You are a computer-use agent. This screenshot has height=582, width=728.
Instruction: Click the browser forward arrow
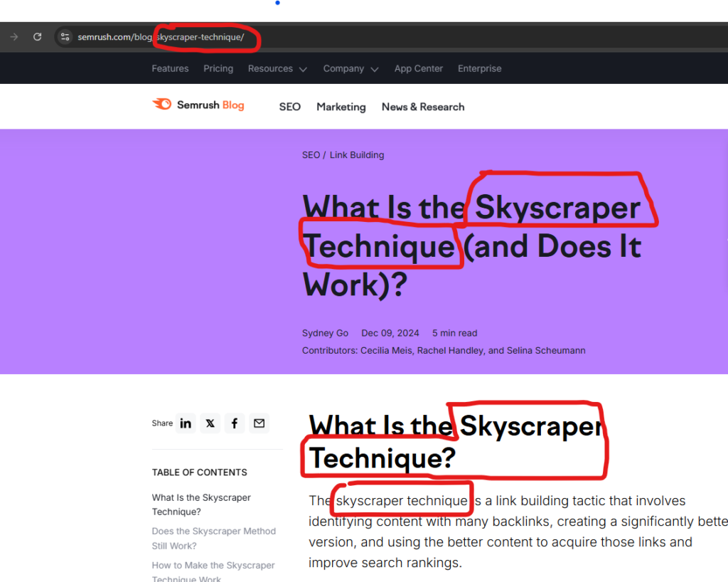coord(14,37)
